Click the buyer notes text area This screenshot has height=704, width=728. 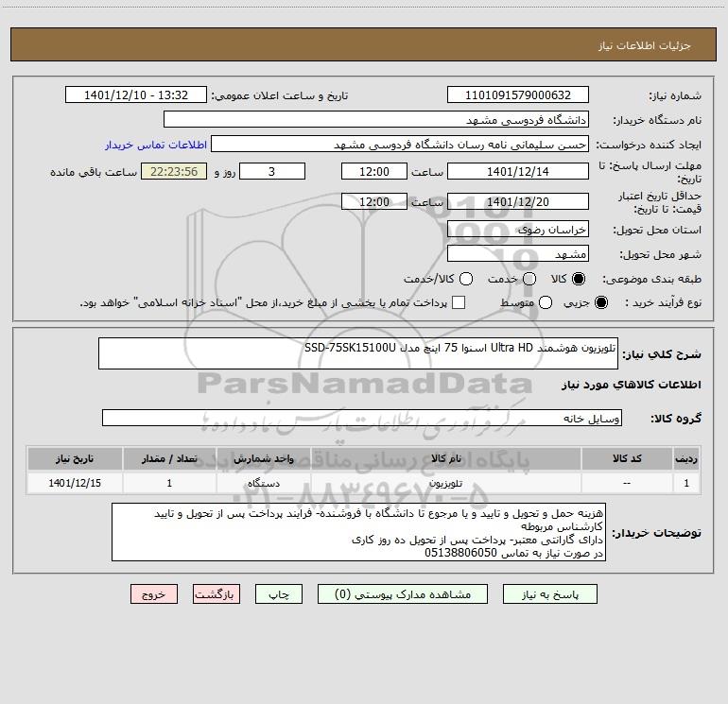pyautogui.click(x=358, y=532)
